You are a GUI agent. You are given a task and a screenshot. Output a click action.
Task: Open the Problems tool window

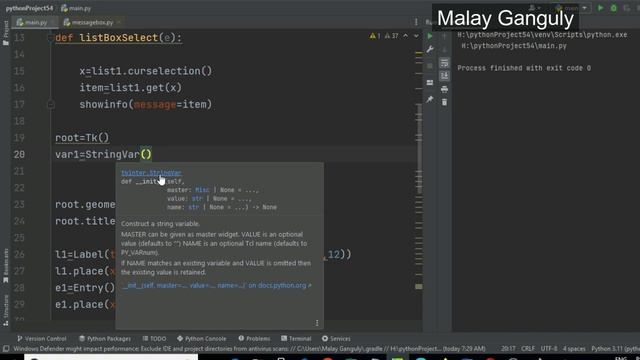pos(254,339)
